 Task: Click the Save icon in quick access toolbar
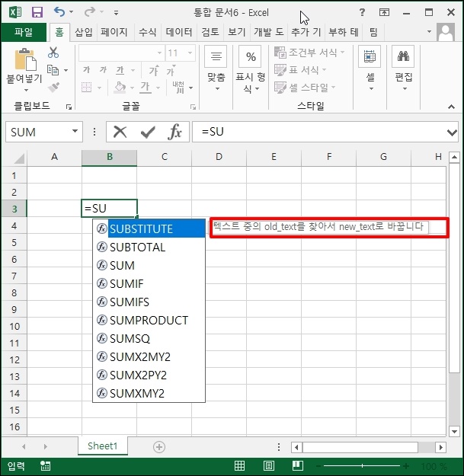click(37, 12)
